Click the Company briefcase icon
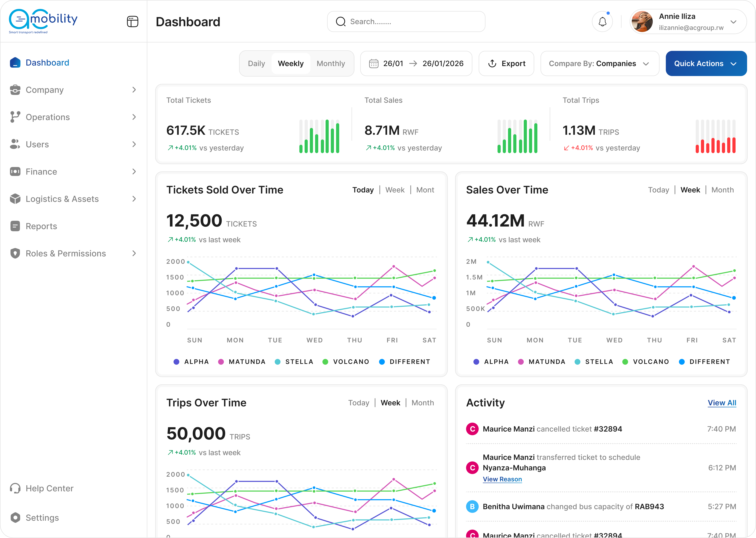The height and width of the screenshot is (538, 756). [15, 90]
